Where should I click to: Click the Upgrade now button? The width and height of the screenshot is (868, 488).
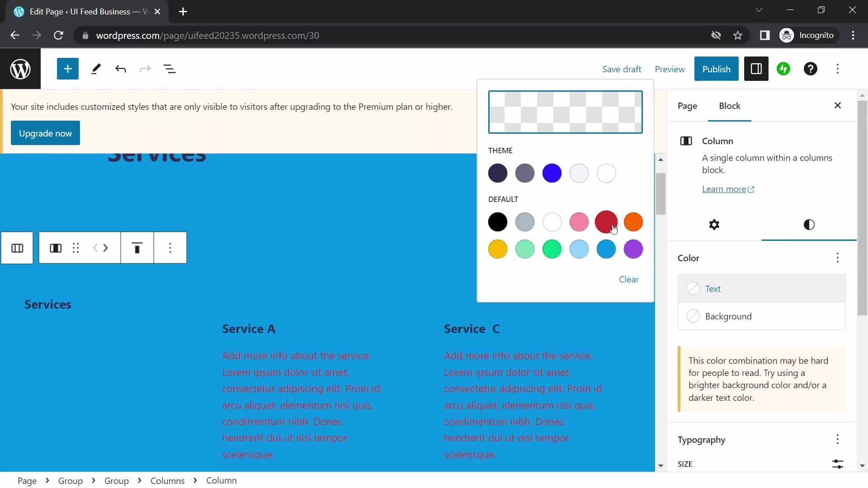(x=45, y=132)
